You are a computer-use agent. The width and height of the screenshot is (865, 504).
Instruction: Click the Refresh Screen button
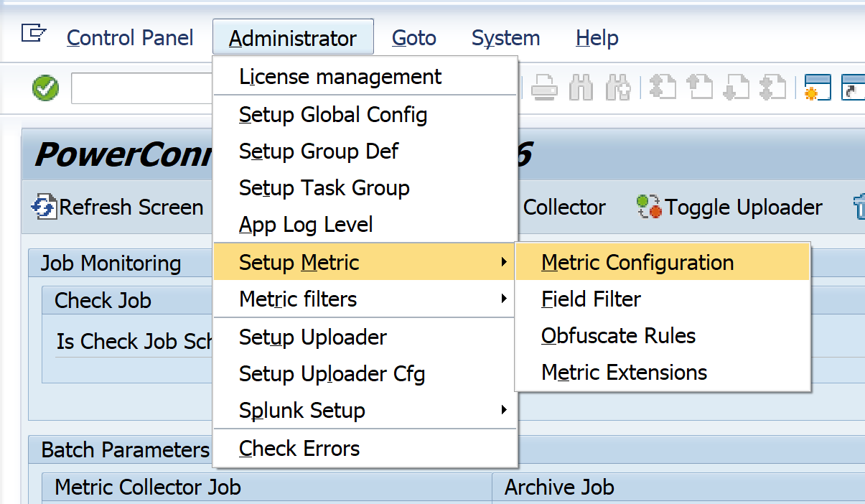(119, 207)
